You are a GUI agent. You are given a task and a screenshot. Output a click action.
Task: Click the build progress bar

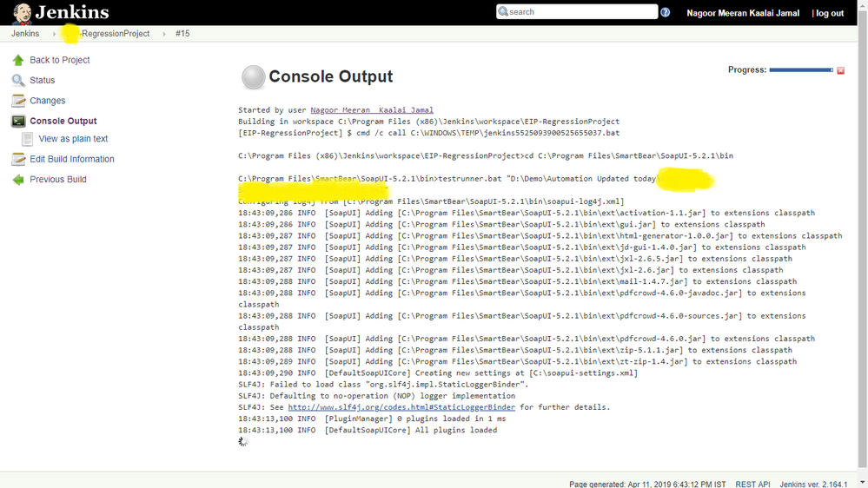click(x=801, y=70)
